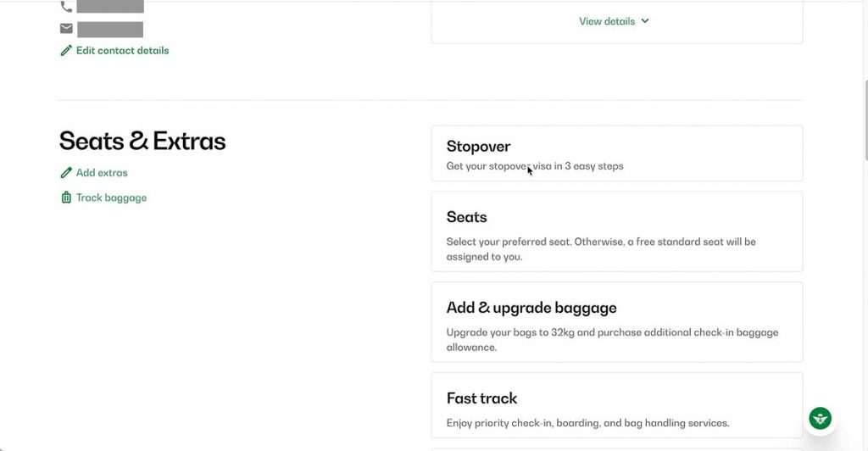The height and width of the screenshot is (451, 868).
Task: Click the stopover visa description text
Action: (534, 167)
